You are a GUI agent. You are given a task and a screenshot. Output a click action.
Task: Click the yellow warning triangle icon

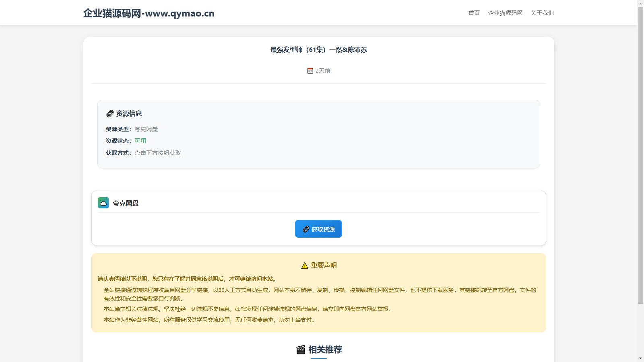[305, 265]
